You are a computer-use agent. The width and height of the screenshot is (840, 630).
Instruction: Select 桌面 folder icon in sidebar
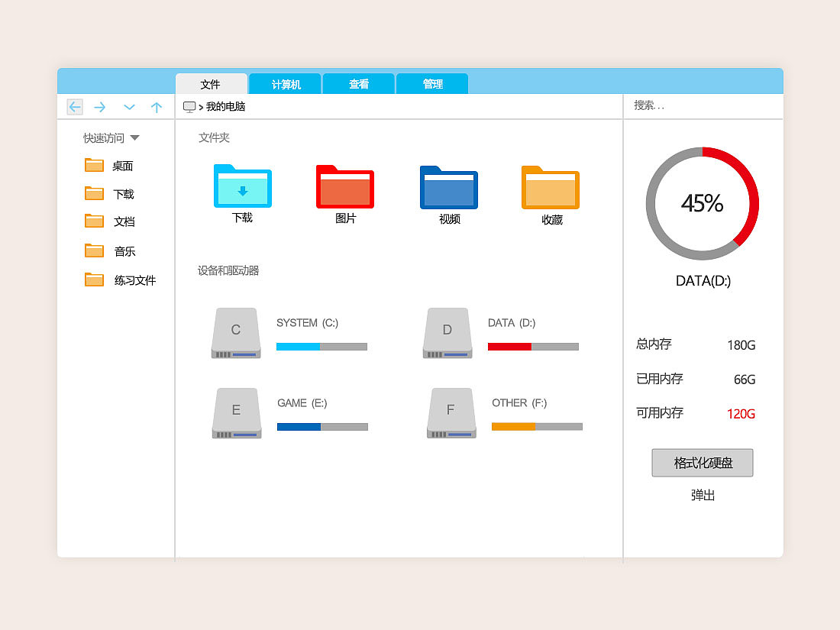pyautogui.click(x=94, y=165)
